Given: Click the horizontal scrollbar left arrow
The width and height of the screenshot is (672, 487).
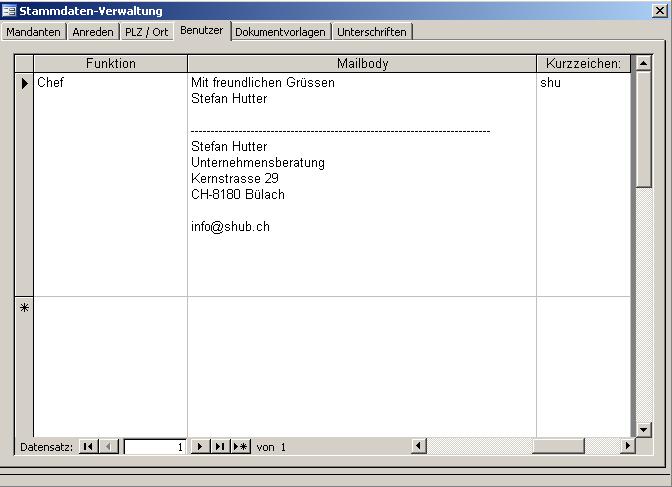Looking at the screenshot, I should tap(419, 447).
